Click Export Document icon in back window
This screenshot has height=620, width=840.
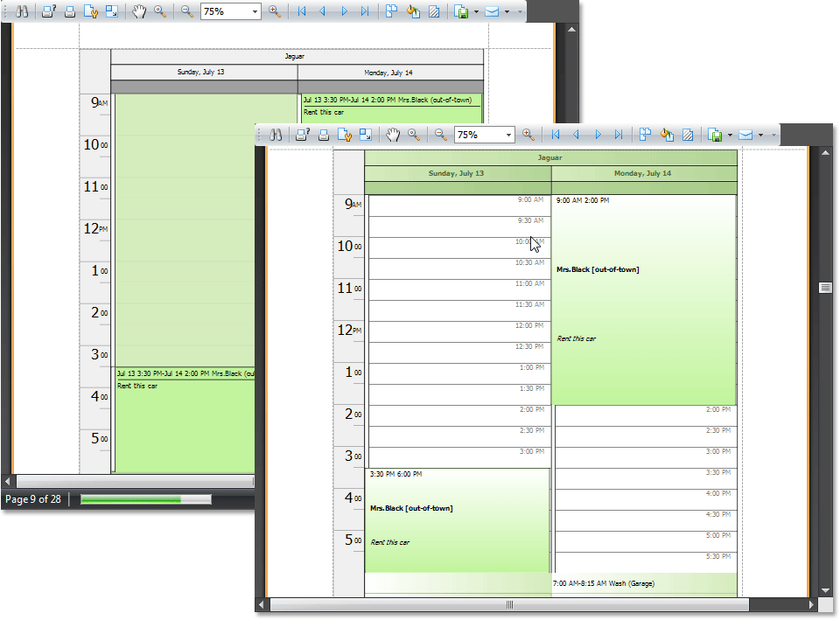click(461, 11)
